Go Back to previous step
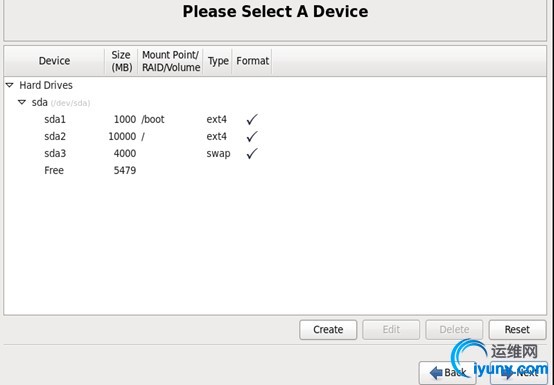554x385 pixels. click(447, 373)
